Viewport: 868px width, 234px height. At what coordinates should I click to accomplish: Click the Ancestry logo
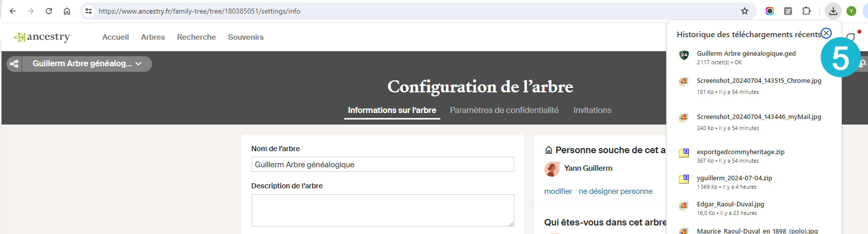[42, 37]
